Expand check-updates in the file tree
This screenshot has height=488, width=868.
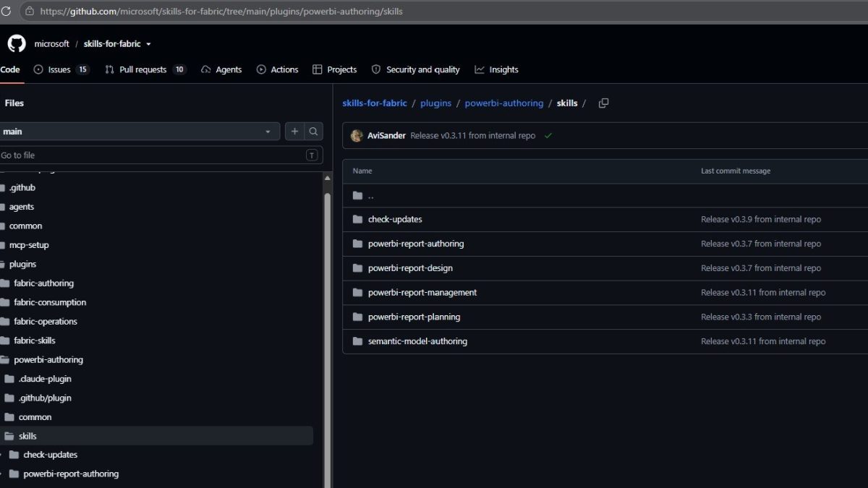(2, 455)
